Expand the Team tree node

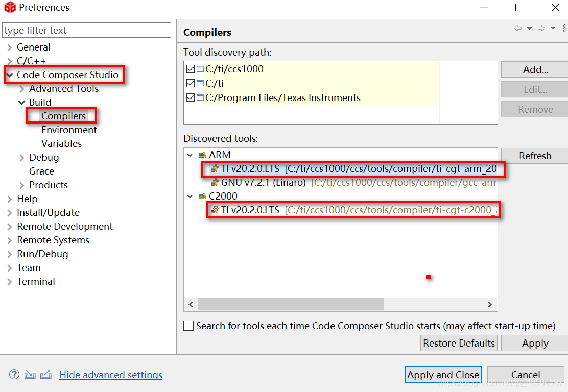9,268
